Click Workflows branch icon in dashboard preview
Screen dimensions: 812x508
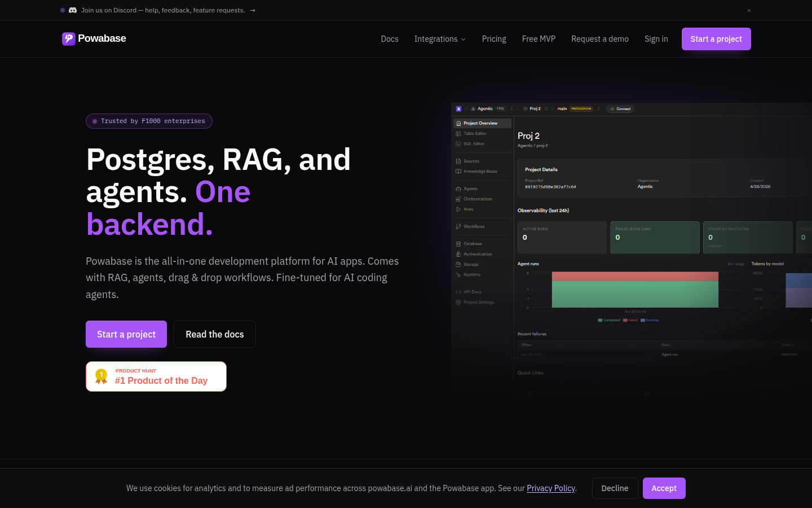[458, 226]
